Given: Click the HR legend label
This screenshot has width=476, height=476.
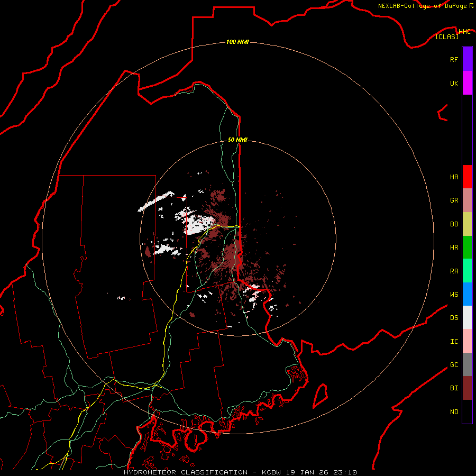Looking at the screenshot, I should 454,248.
